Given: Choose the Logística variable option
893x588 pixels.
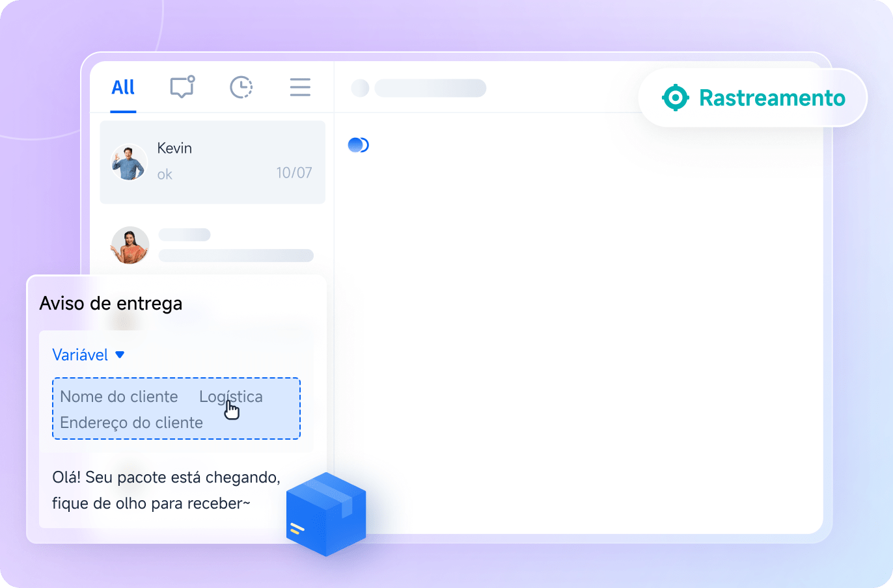Looking at the screenshot, I should [x=230, y=397].
